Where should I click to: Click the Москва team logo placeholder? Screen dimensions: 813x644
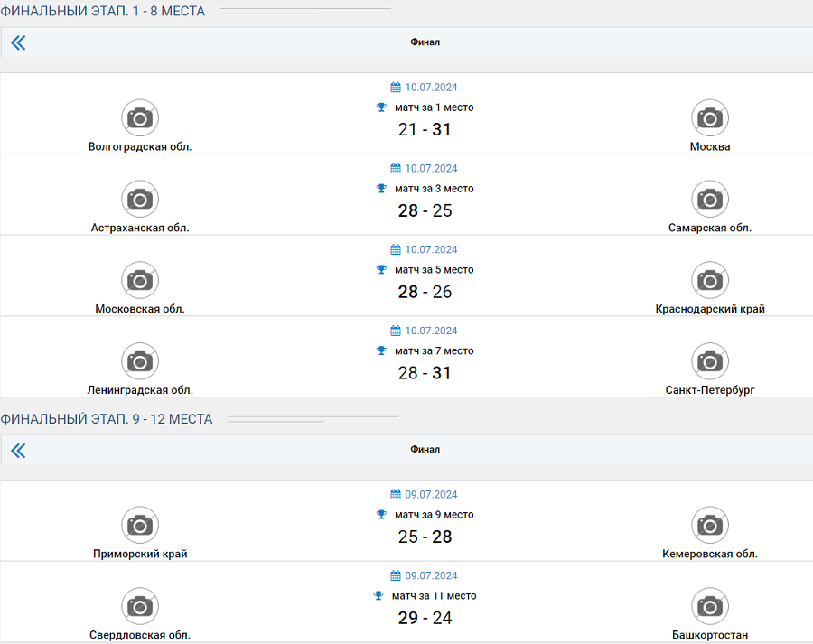pyautogui.click(x=710, y=117)
